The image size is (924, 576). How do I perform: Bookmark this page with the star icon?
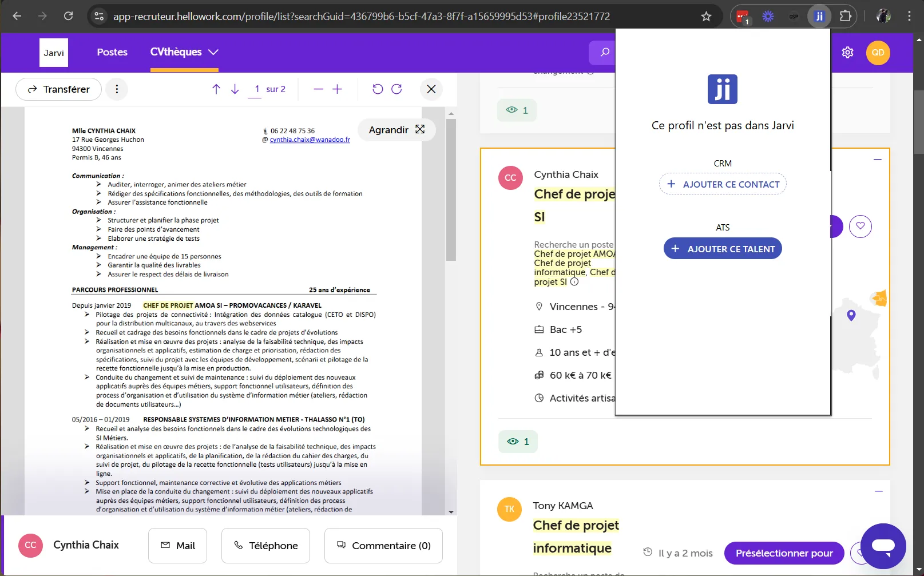pos(706,17)
